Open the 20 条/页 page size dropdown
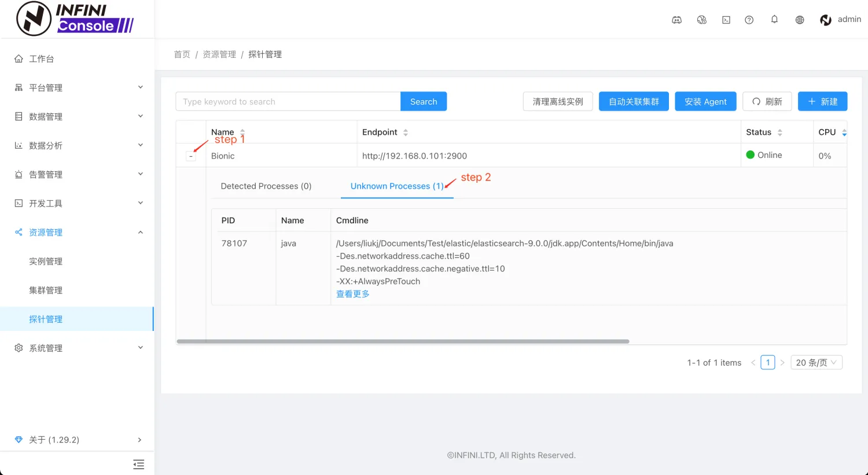The height and width of the screenshot is (475, 868). (816, 362)
